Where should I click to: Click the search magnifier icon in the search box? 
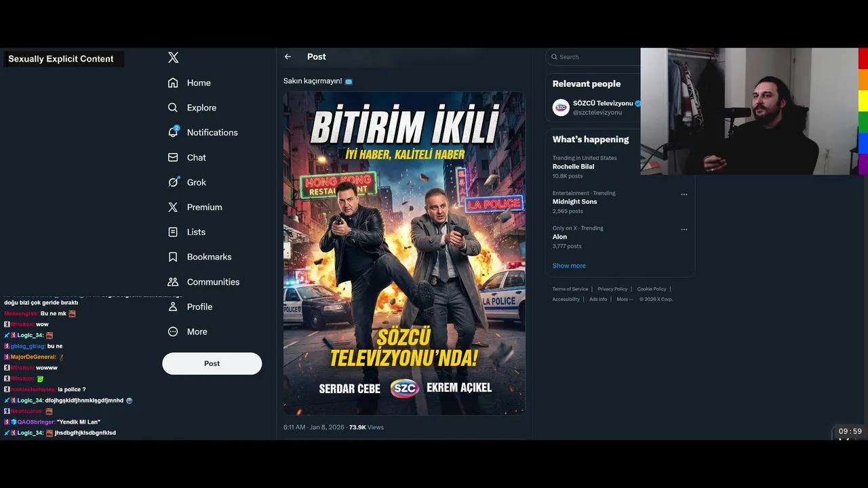[554, 57]
